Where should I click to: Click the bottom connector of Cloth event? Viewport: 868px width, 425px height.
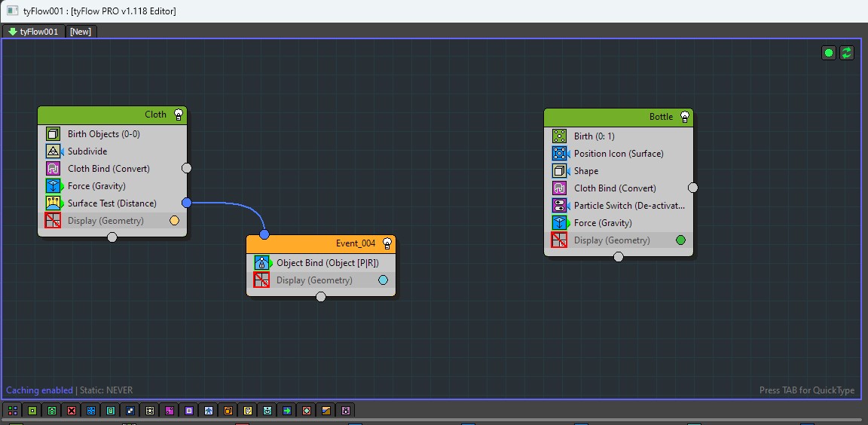click(x=112, y=237)
